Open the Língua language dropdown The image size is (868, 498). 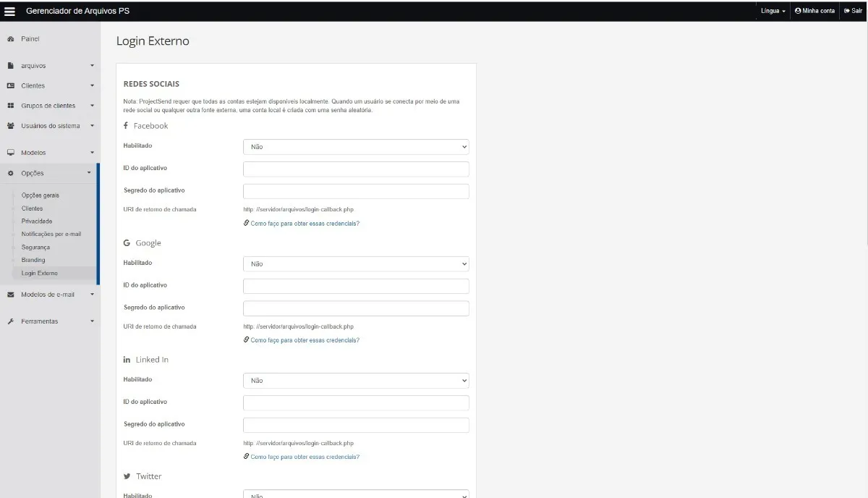(773, 11)
